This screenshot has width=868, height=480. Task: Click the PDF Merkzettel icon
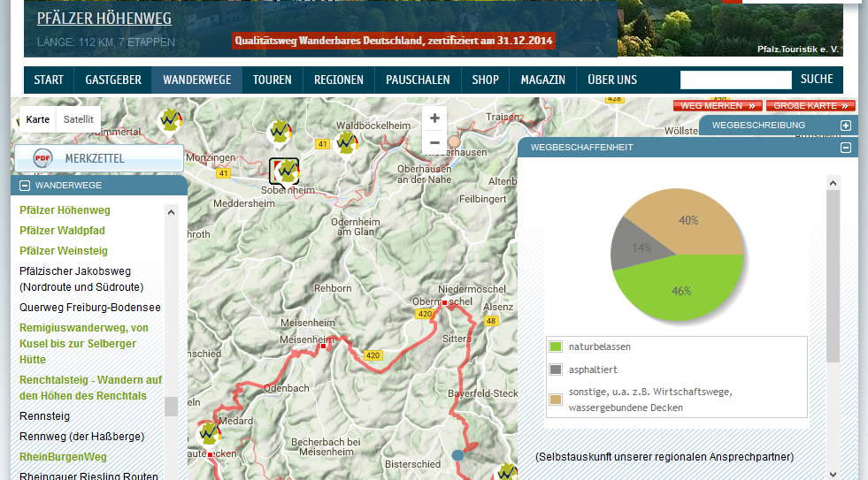pyautogui.click(x=42, y=158)
